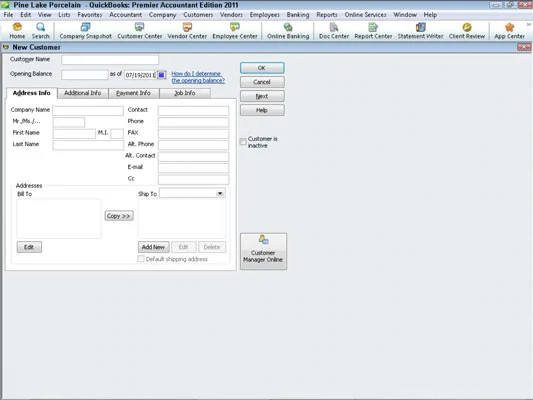Screen dimensions: 533x400
Task: Click the Help button in dialog
Action: tap(262, 110)
